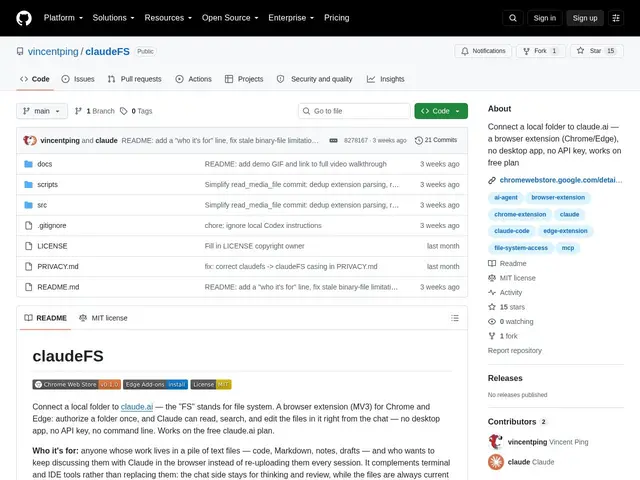The width and height of the screenshot is (640, 480).
Task: Switch to the Pull requests tab
Action: click(135, 79)
